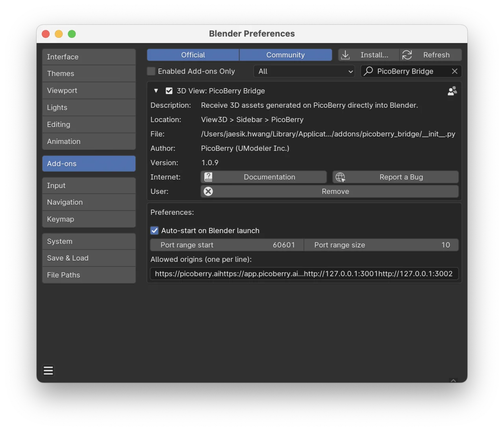The width and height of the screenshot is (504, 431).
Task: Click the Refresh button
Action: click(x=431, y=55)
